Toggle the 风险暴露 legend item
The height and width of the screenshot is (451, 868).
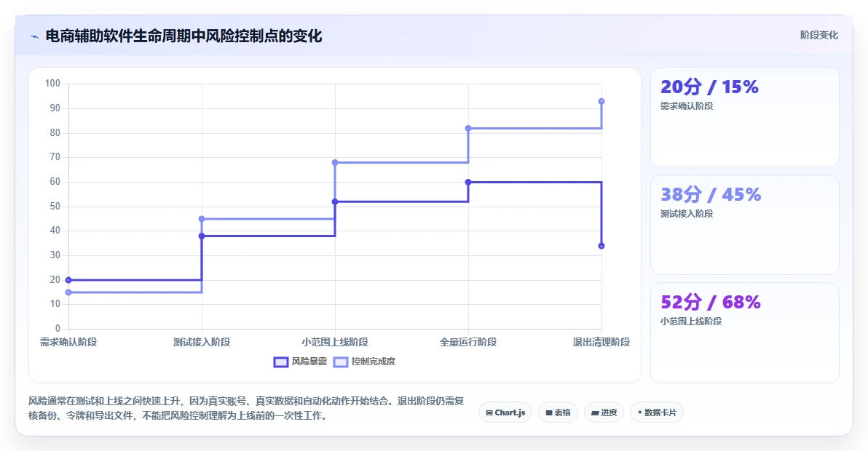pos(300,362)
